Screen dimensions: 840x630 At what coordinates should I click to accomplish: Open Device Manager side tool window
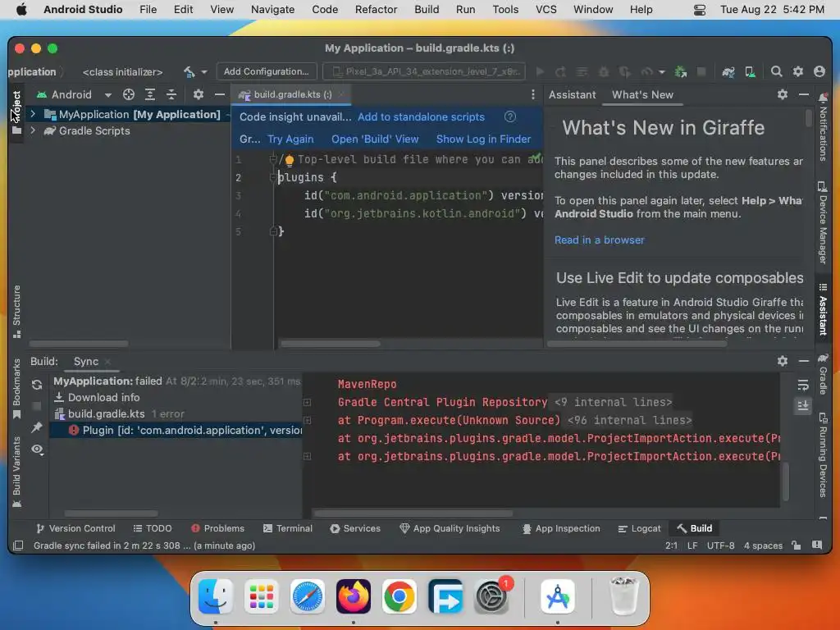(x=822, y=223)
